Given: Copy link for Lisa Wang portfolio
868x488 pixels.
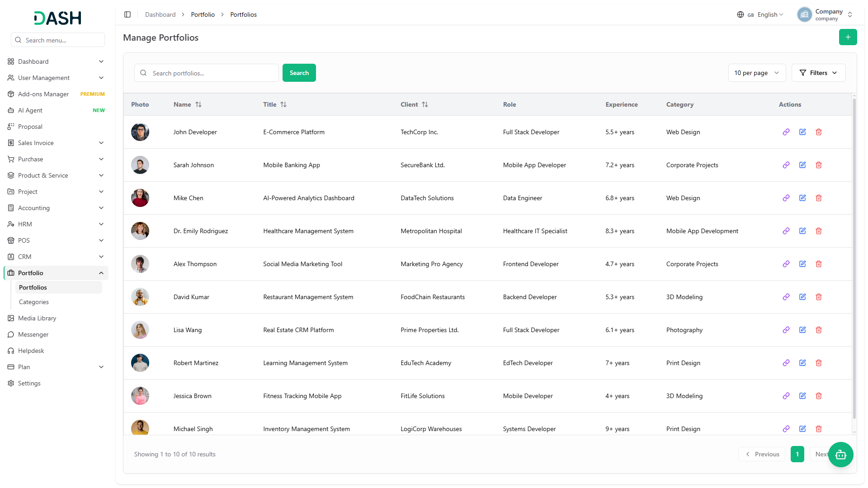Looking at the screenshot, I should [786, 330].
